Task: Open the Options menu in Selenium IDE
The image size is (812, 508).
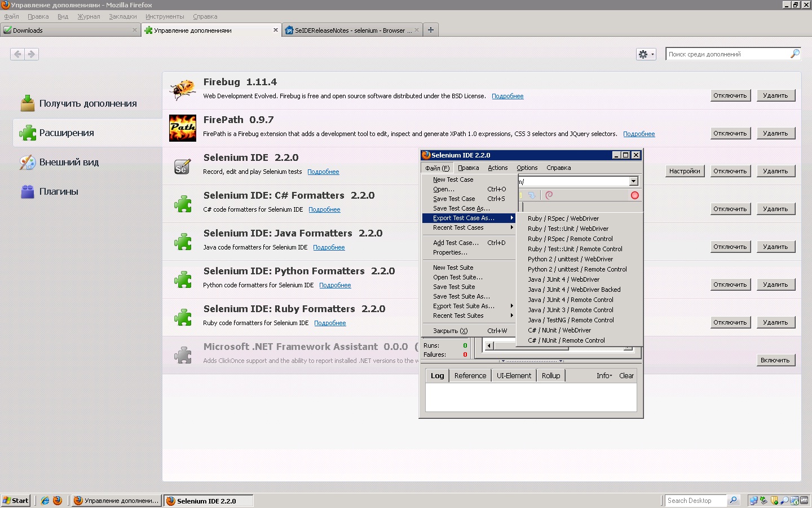Action: [527, 168]
